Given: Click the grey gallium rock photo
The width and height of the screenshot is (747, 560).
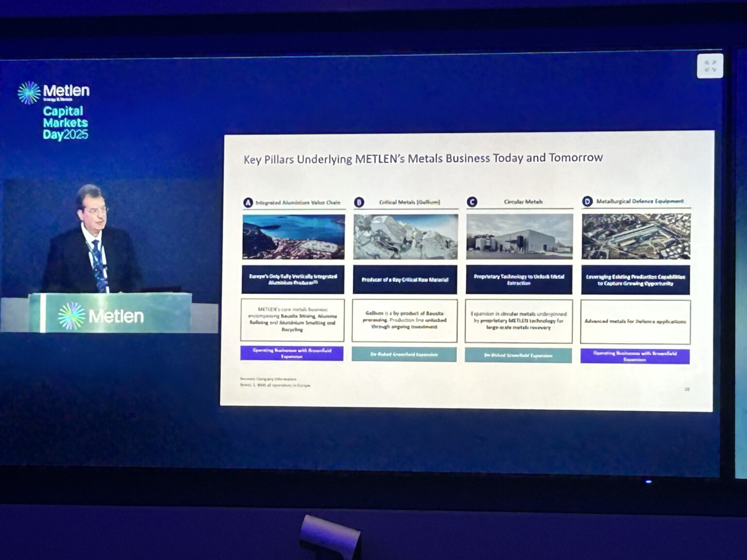Looking at the screenshot, I should tap(405, 237).
